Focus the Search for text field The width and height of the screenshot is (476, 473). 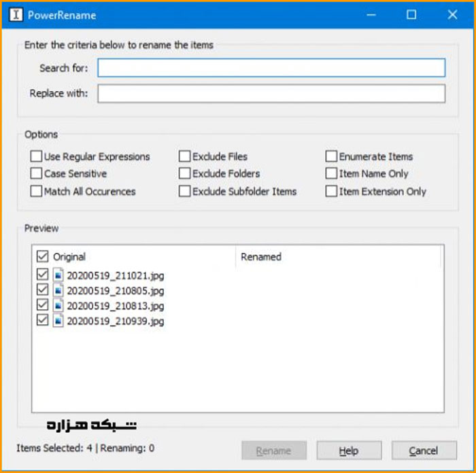pos(271,68)
